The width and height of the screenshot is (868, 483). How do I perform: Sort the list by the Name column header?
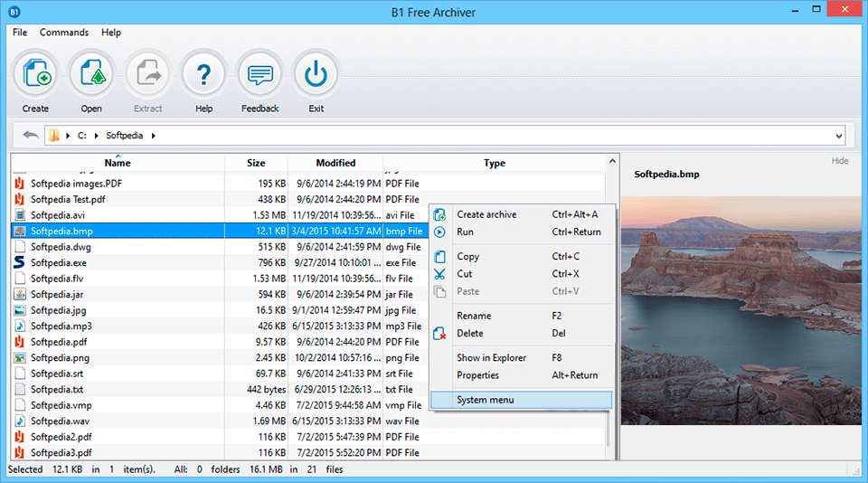click(118, 163)
